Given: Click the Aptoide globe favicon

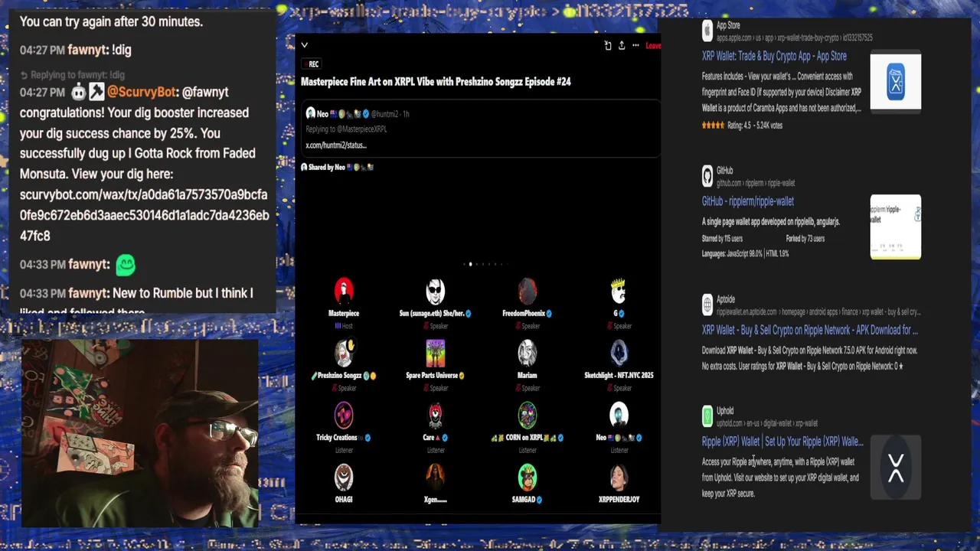Looking at the screenshot, I should coord(707,305).
